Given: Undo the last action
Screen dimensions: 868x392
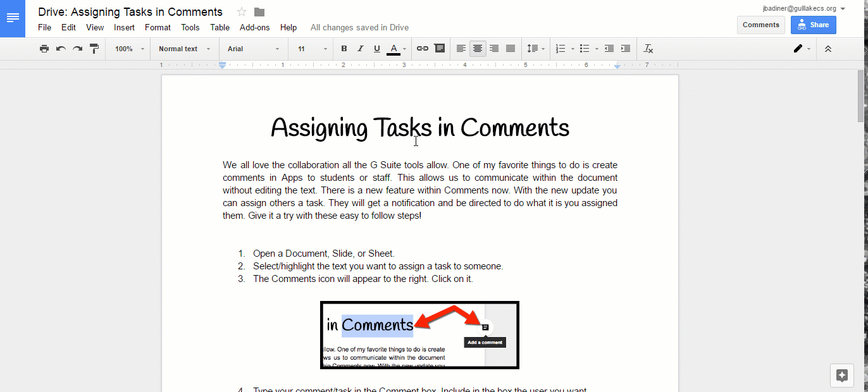Looking at the screenshot, I should click(x=61, y=49).
